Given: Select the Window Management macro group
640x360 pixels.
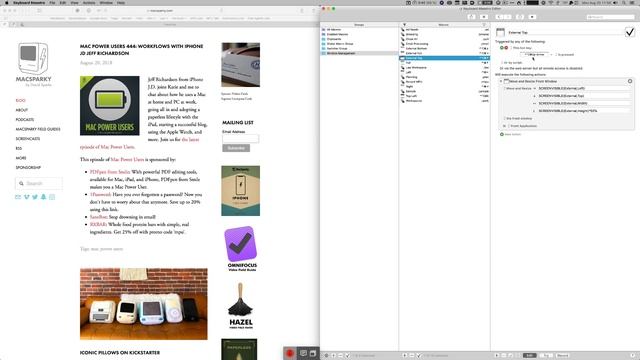Looking at the screenshot, I should (359, 53).
